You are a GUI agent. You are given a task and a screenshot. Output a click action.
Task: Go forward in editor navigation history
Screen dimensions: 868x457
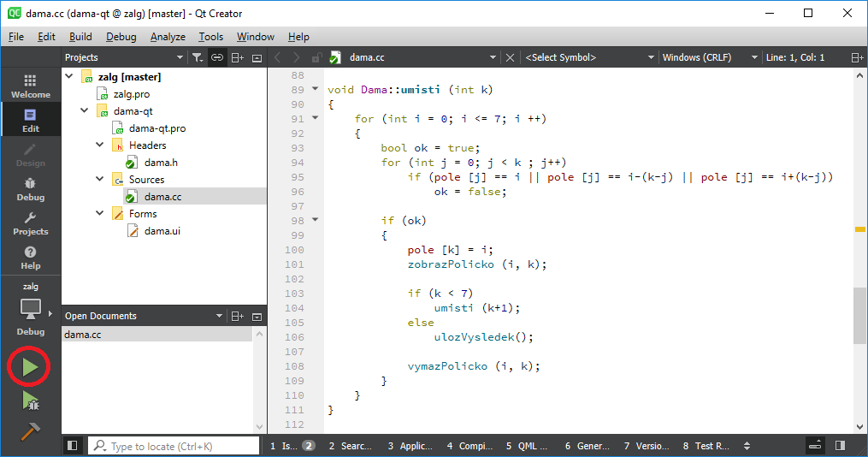tap(297, 57)
